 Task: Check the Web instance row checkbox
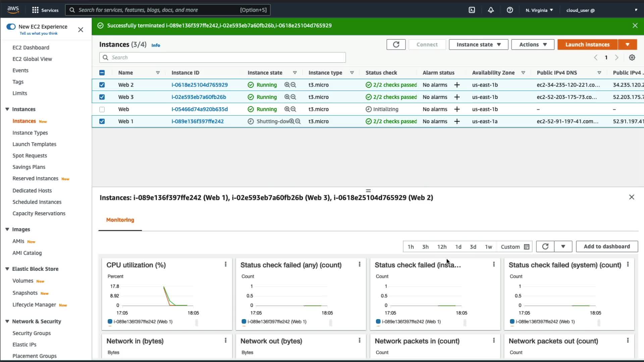tap(102, 110)
